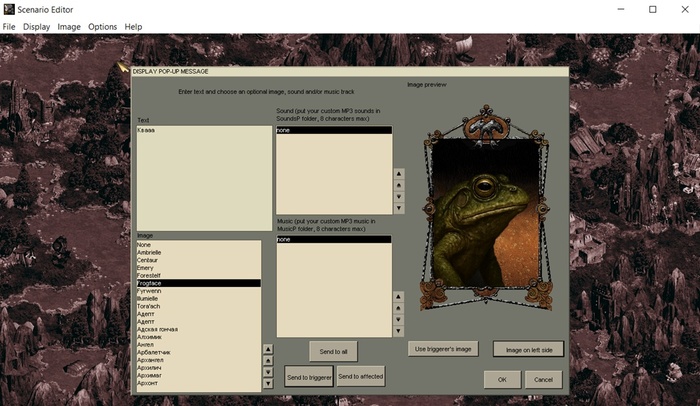Toggle the Image on left side button
The image size is (700, 406).
[x=528, y=349]
